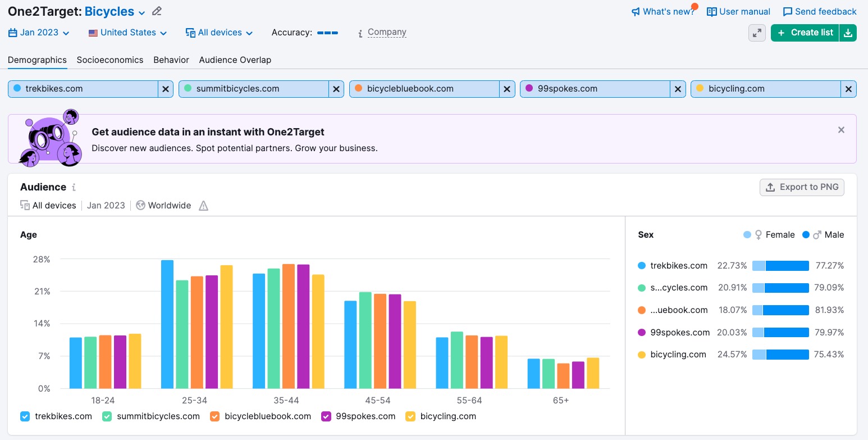The width and height of the screenshot is (868, 440).
Task: Click the 18.07% female value for ...uebook.com
Action: (x=732, y=310)
